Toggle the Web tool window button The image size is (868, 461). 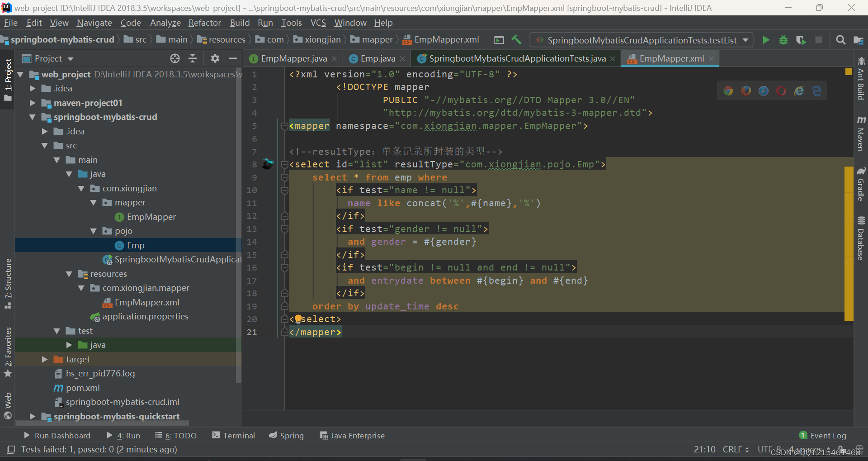point(8,406)
